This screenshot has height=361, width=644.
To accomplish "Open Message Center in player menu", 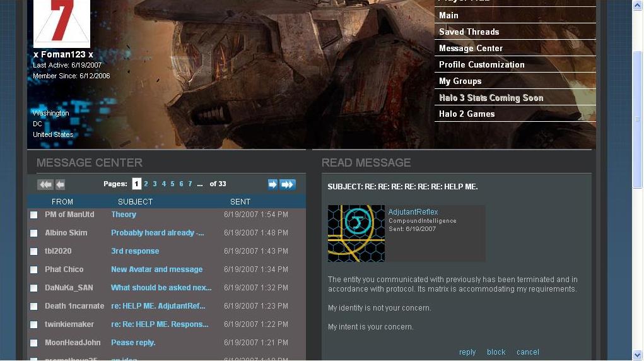I will click(471, 48).
